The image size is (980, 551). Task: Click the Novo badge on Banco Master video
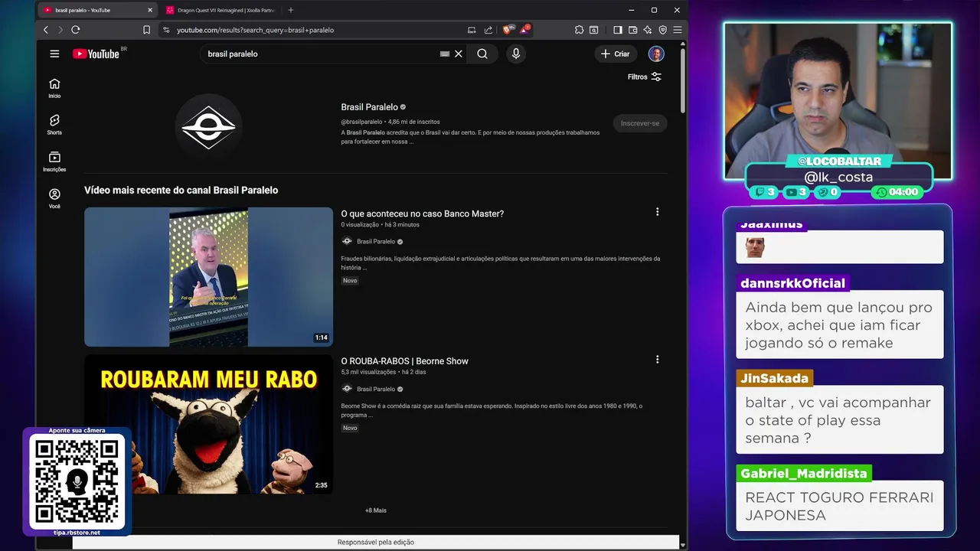[x=350, y=281]
